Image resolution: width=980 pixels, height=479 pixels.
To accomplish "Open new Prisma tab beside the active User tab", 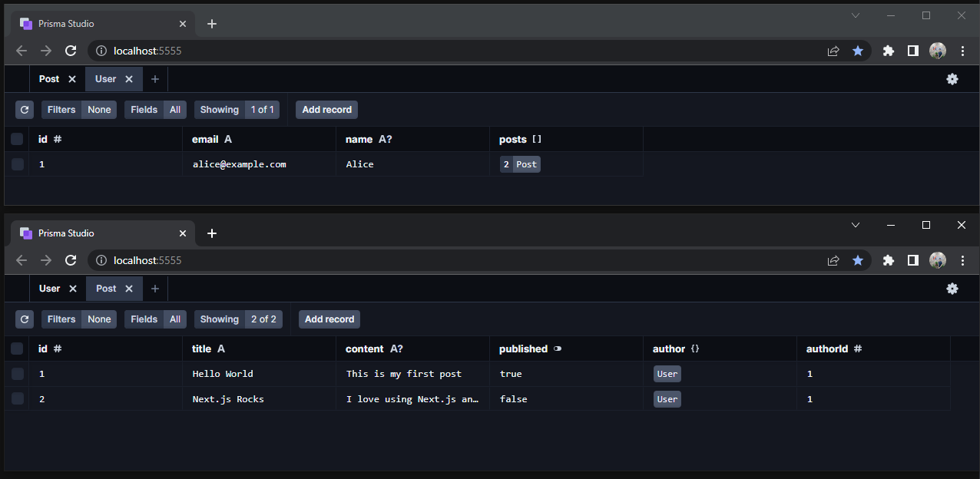I will (x=154, y=79).
